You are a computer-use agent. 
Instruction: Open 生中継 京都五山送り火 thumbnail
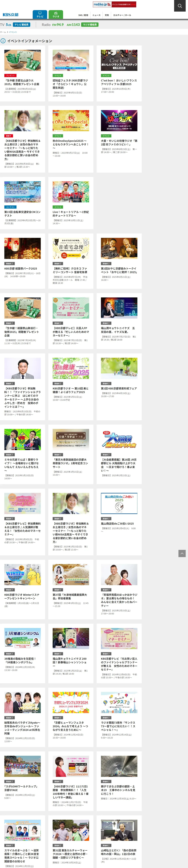(23, 60)
